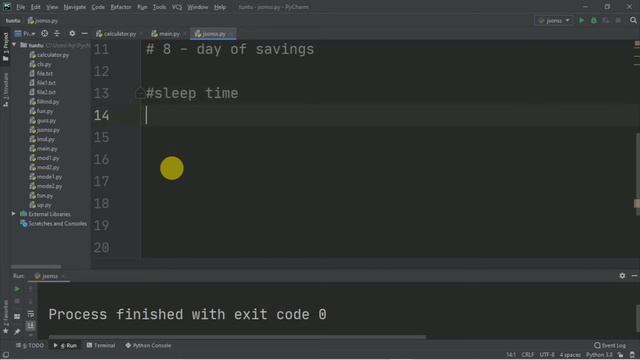Open the VCS menu
Image resolution: width=640 pixels, height=360 pixels.
click(177, 7)
